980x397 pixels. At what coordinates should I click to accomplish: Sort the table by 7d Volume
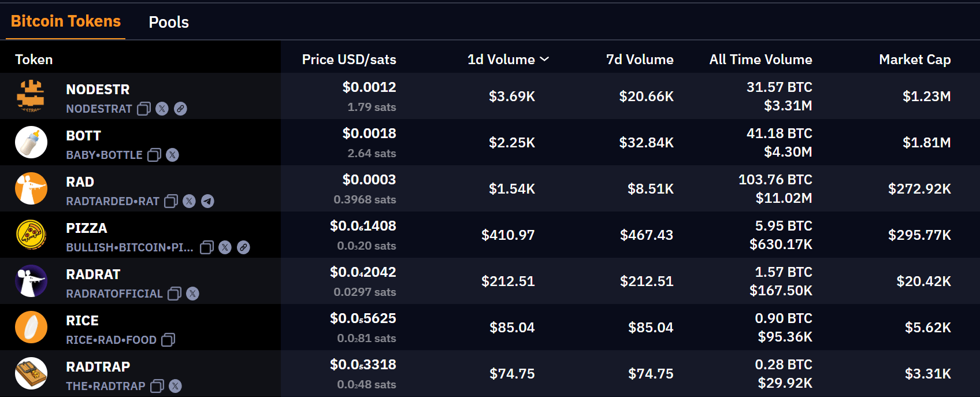click(639, 60)
